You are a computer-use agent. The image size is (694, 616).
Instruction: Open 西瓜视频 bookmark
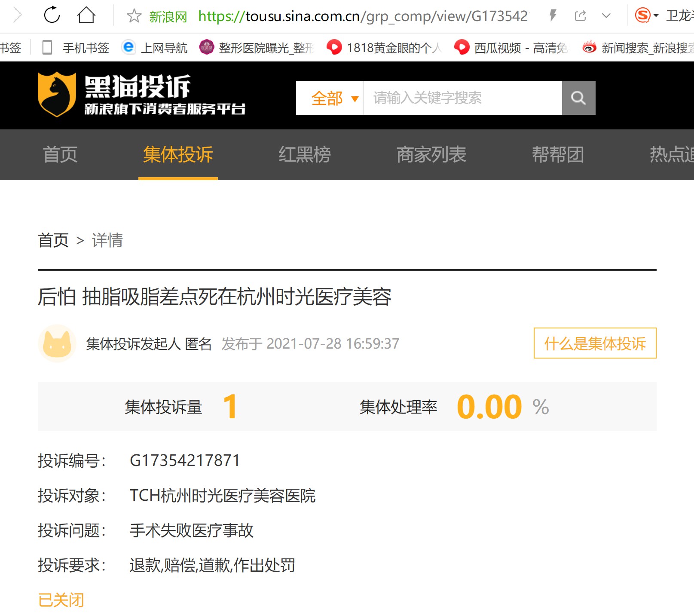pyautogui.click(x=511, y=48)
